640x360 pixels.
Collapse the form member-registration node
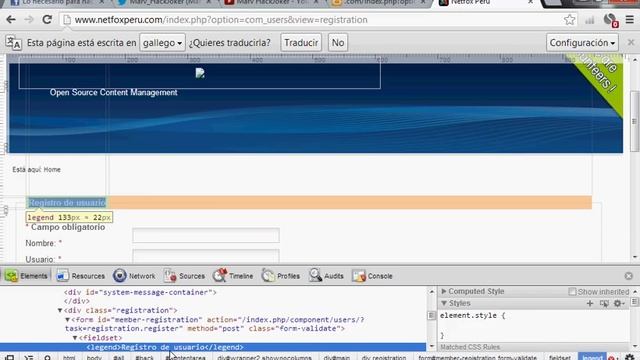click(x=68, y=320)
